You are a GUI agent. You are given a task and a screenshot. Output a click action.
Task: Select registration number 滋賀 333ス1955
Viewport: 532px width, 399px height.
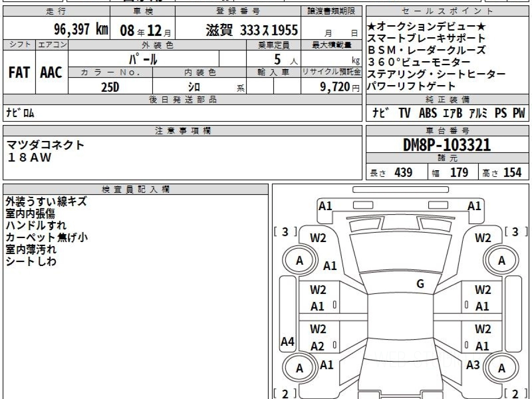pyautogui.click(x=251, y=30)
